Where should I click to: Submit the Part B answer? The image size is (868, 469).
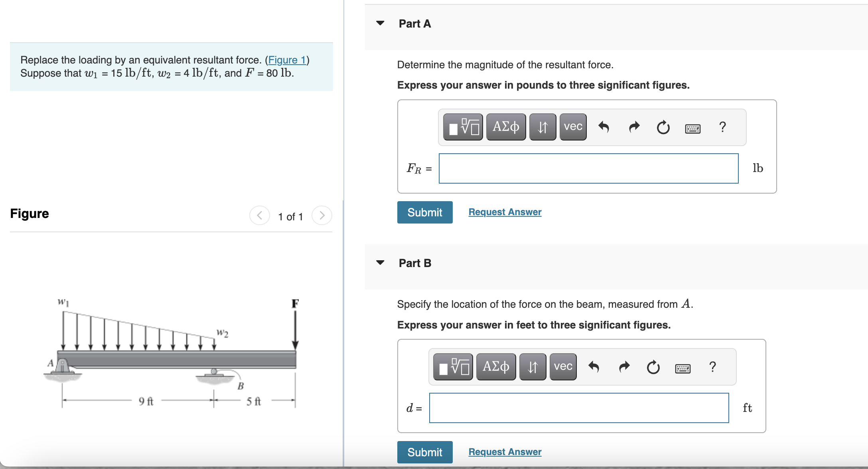tap(424, 452)
